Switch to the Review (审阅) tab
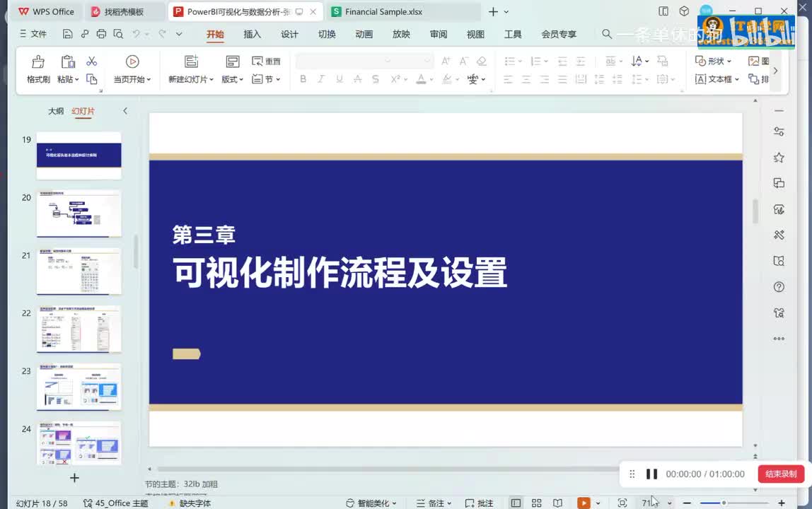 tap(439, 34)
